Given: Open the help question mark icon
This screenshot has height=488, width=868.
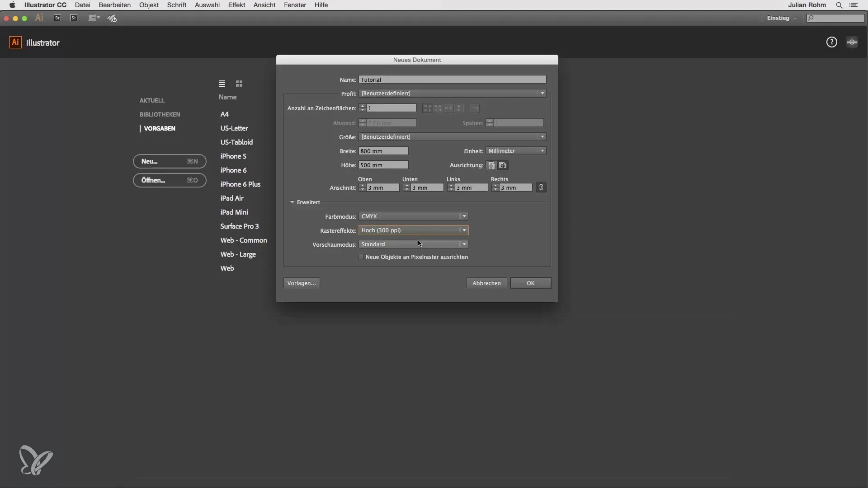Looking at the screenshot, I should click(x=831, y=42).
